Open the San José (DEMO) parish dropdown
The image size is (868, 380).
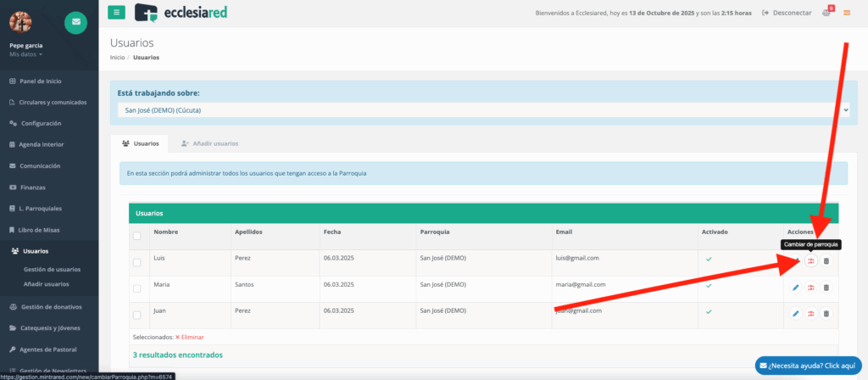point(482,109)
